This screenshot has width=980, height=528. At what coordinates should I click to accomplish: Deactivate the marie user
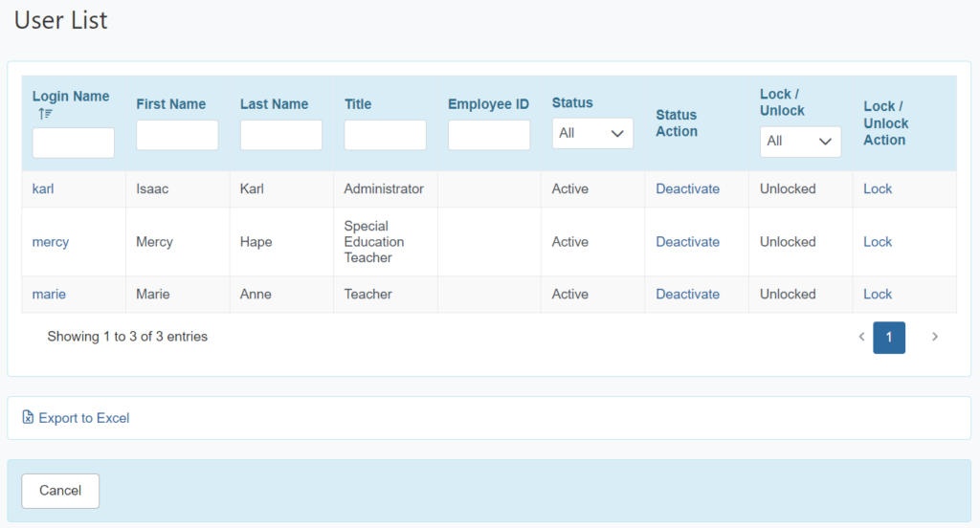(x=687, y=295)
